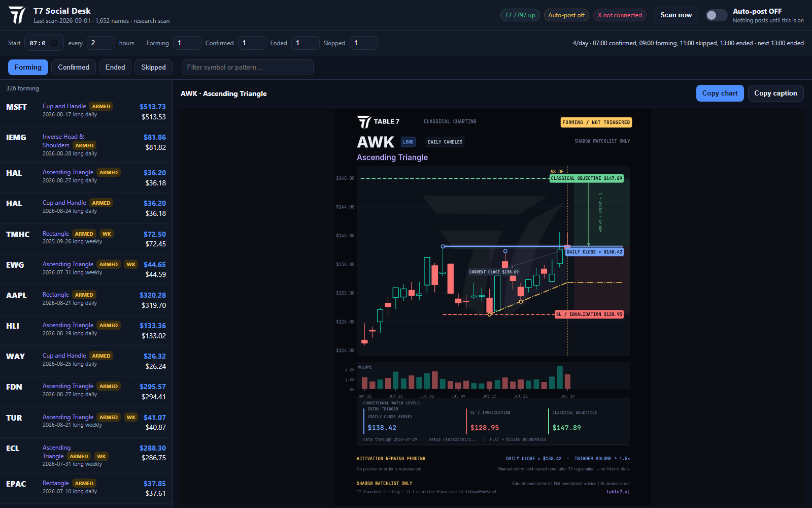Toggle the Auto-post switch
812x508 pixels.
(x=716, y=15)
